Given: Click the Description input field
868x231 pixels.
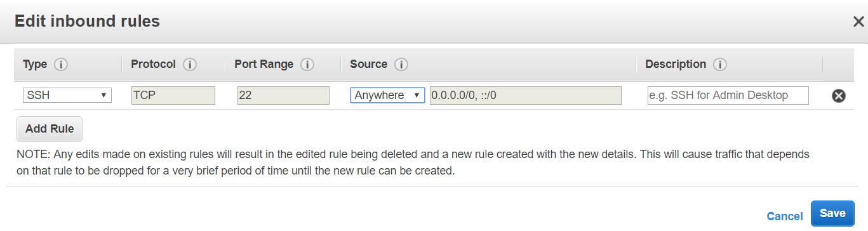Looking at the screenshot, I should click(x=728, y=95).
